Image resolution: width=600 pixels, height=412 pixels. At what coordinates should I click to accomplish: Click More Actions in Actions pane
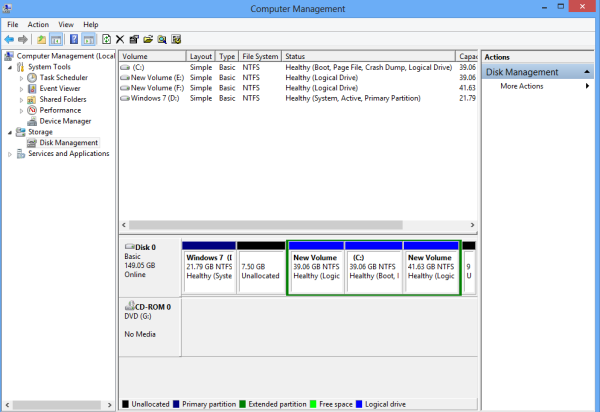pyautogui.click(x=520, y=86)
